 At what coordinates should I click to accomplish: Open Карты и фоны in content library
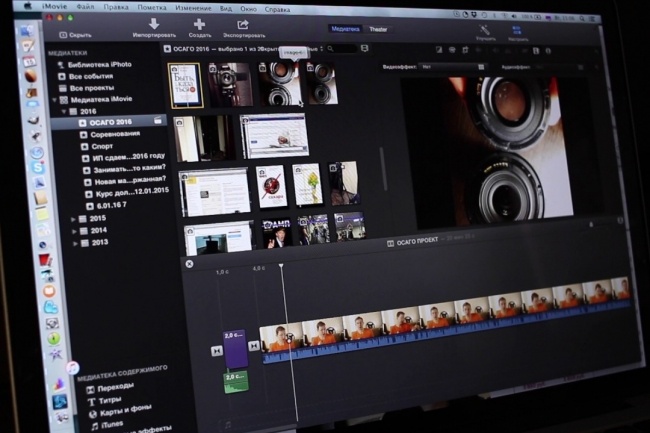tap(125, 411)
